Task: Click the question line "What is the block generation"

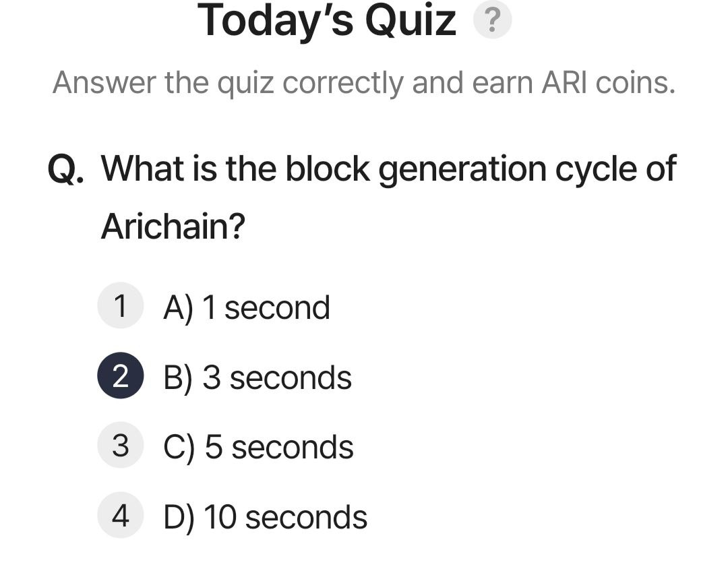Action: click(x=324, y=170)
